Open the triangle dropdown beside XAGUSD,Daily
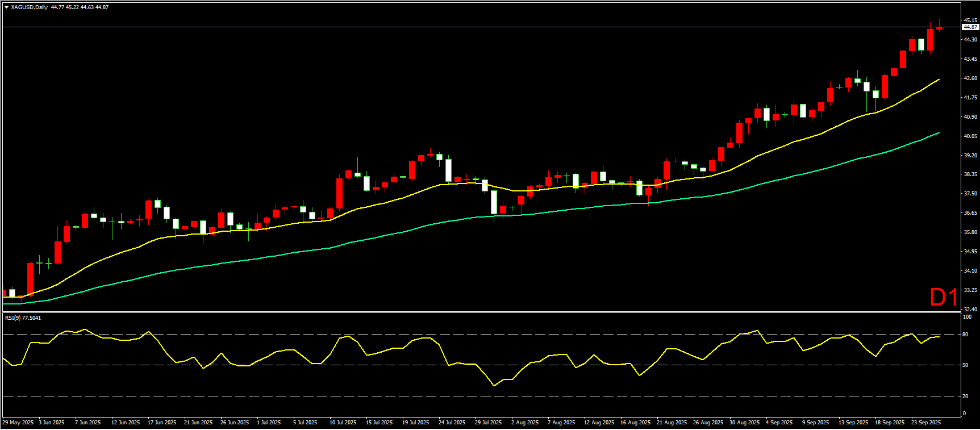 pos(6,7)
